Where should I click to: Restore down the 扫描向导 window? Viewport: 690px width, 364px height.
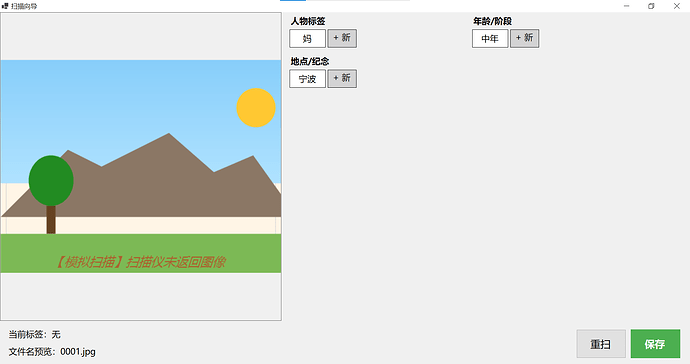[x=651, y=6]
